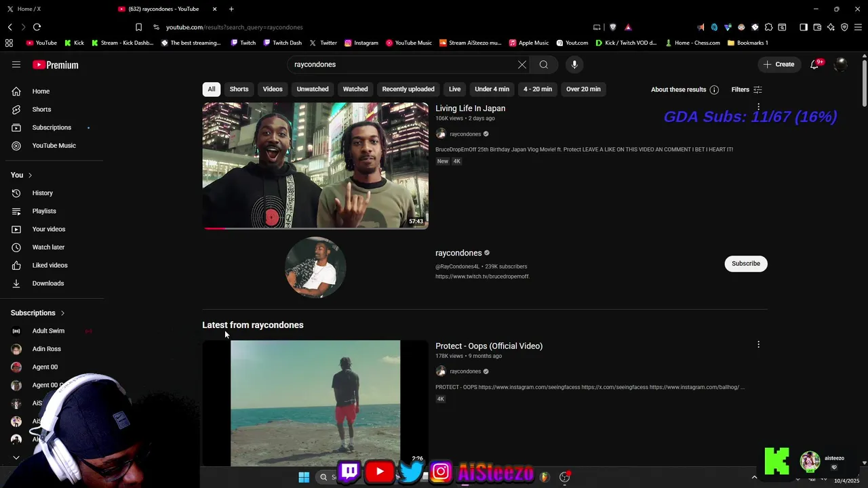Clear the search box with X
This screenshot has width=868, height=488.
coord(522,64)
